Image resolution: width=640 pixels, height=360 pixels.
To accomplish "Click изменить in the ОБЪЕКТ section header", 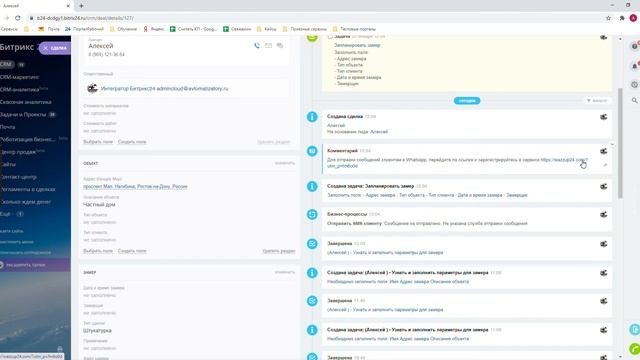I will pos(284,163).
